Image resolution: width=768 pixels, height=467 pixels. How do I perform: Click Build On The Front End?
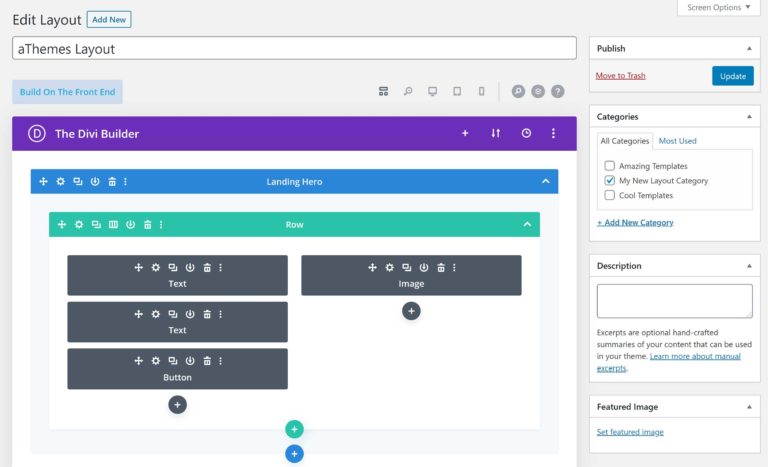68,92
